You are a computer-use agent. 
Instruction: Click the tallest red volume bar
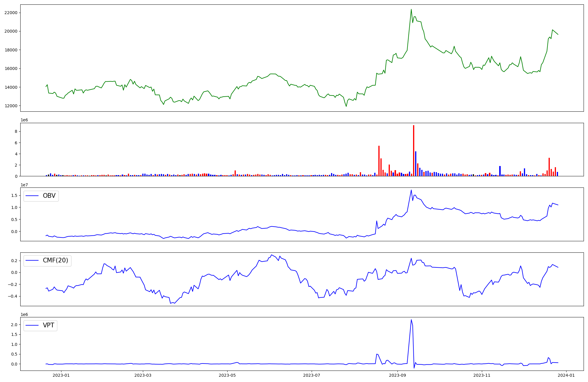[414, 150]
